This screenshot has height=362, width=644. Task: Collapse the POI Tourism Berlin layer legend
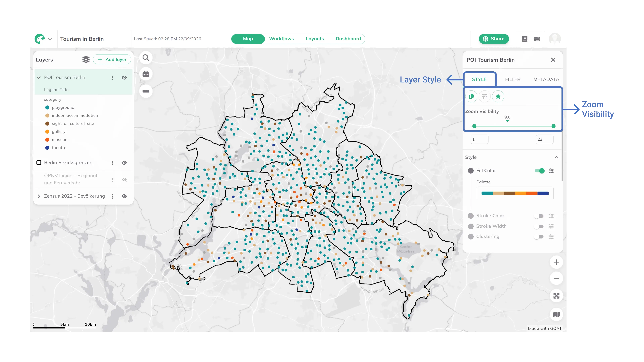tap(39, 77)
